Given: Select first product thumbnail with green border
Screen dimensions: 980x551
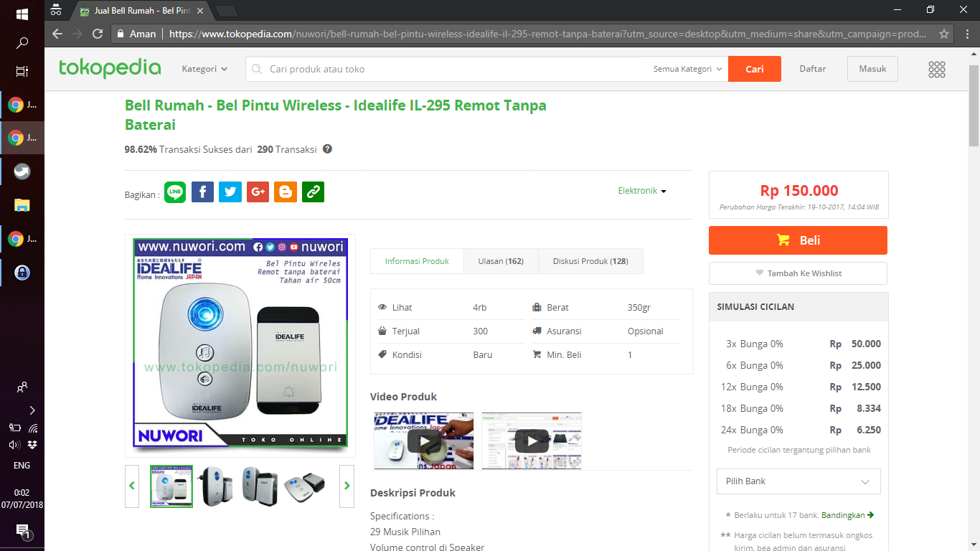Looking at the screenshot, I should [171, 486].
